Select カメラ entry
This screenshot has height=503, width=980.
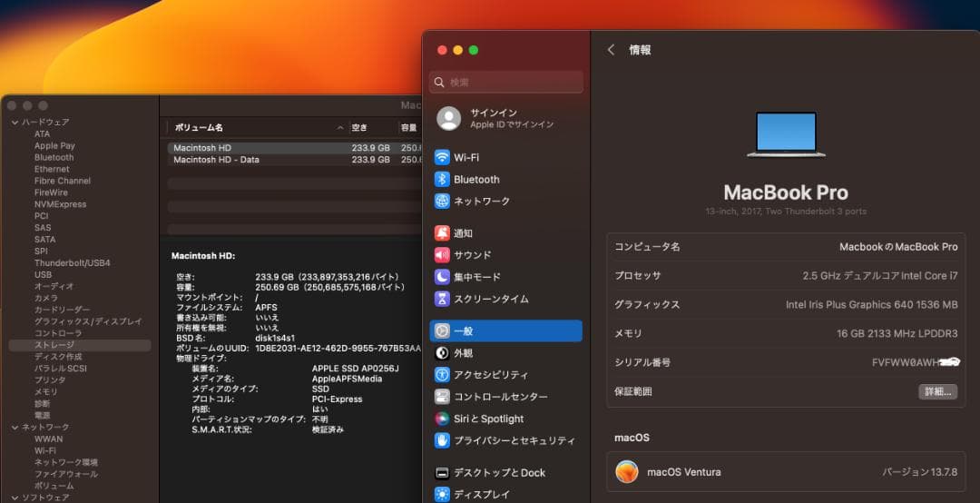pos(45,298)
